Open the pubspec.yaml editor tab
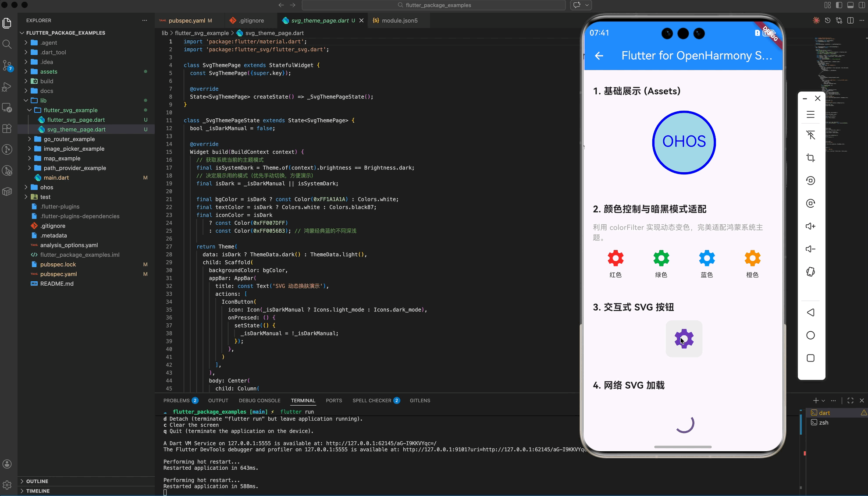This screenshot has width=868, height=496. 186,21
